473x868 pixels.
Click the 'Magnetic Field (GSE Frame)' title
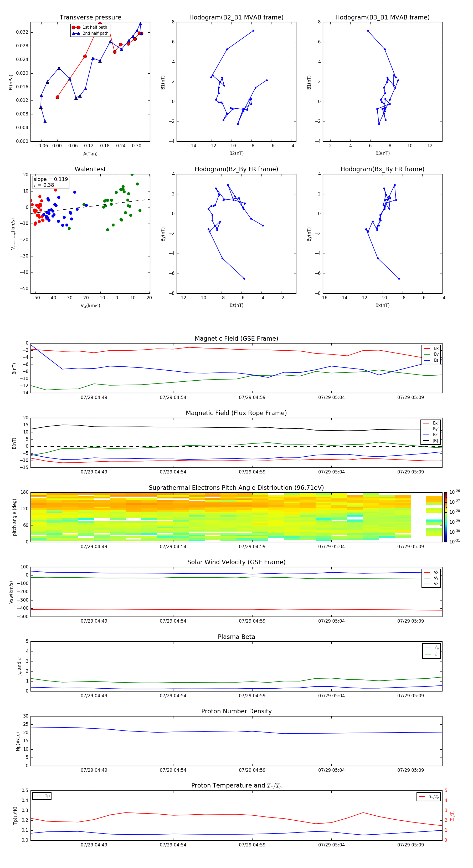click(236, 339)
